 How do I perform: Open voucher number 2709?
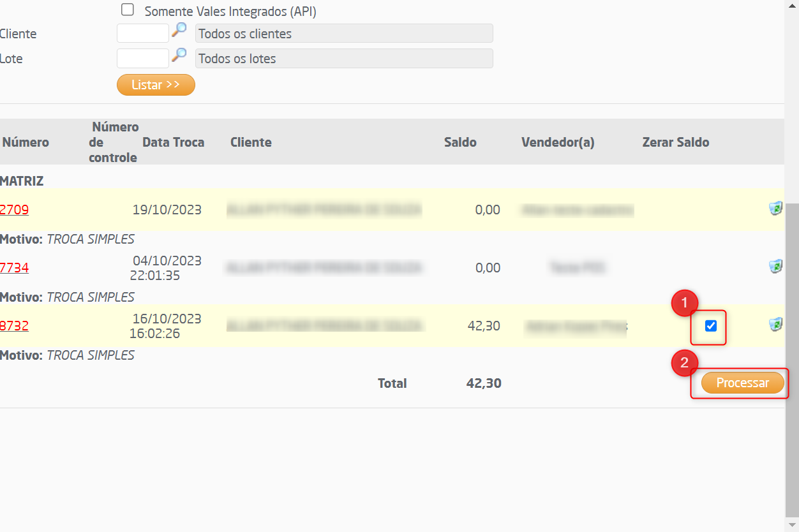coord(14,209)
